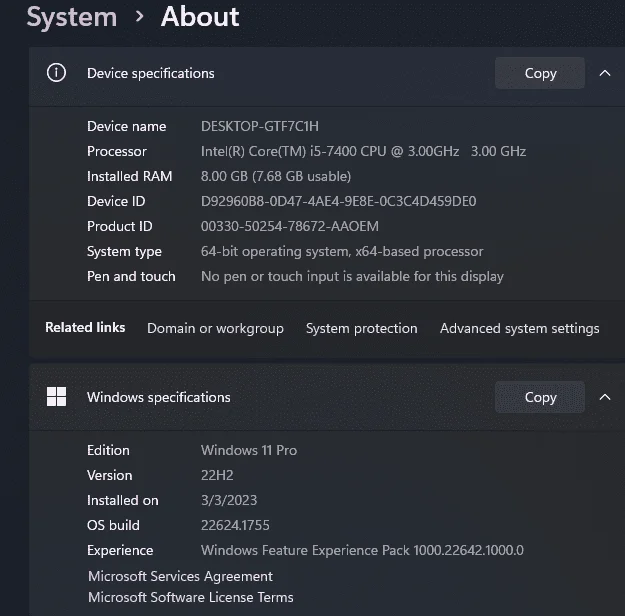Select the Intel Core i5-7400 processor value
625x616 pixels.
pyautogui.click(x=363, y=152)
